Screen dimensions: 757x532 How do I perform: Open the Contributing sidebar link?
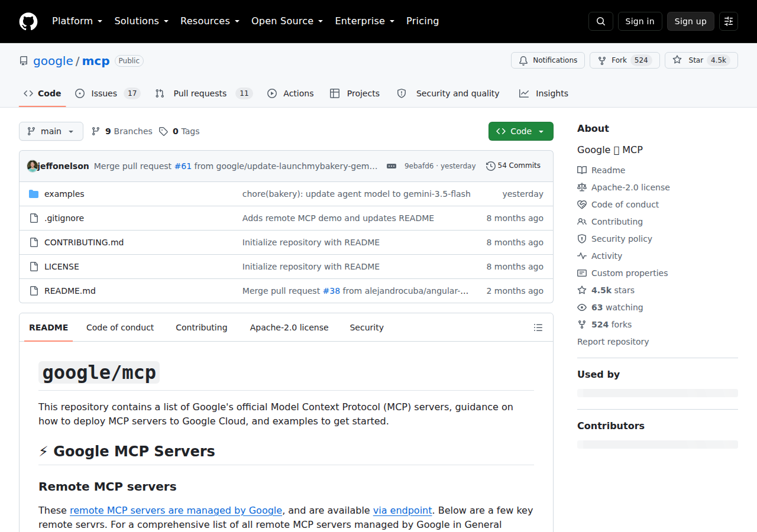[617, 222]
